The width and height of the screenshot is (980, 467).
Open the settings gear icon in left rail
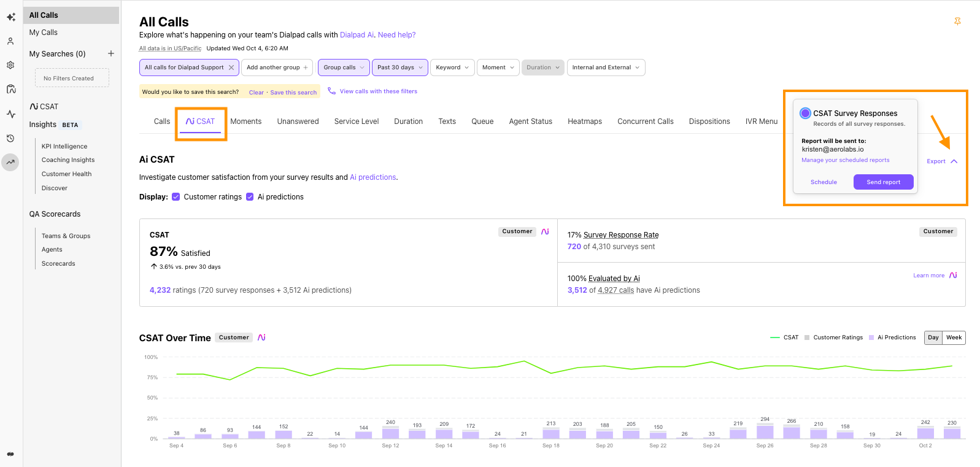pyautogui.click(x=10, y=65)
